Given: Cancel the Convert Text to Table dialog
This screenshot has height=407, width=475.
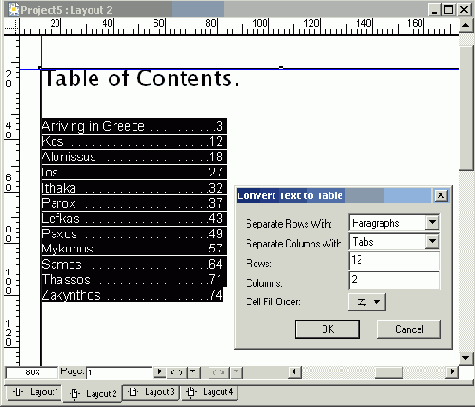Looking at the screenshot, I should coord(409,329).
